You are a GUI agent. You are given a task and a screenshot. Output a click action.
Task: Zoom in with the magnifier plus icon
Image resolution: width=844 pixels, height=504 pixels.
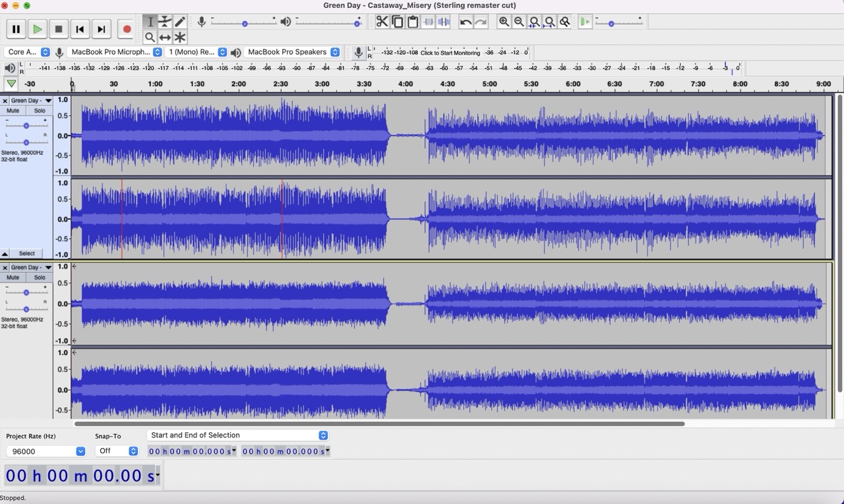coord(504,22)
